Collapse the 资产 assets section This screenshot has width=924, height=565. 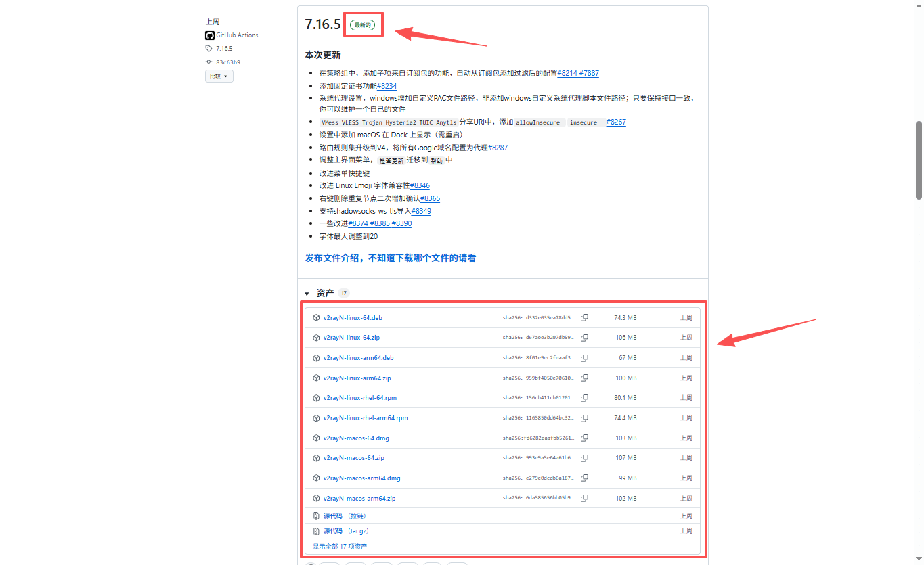(307, 294)
